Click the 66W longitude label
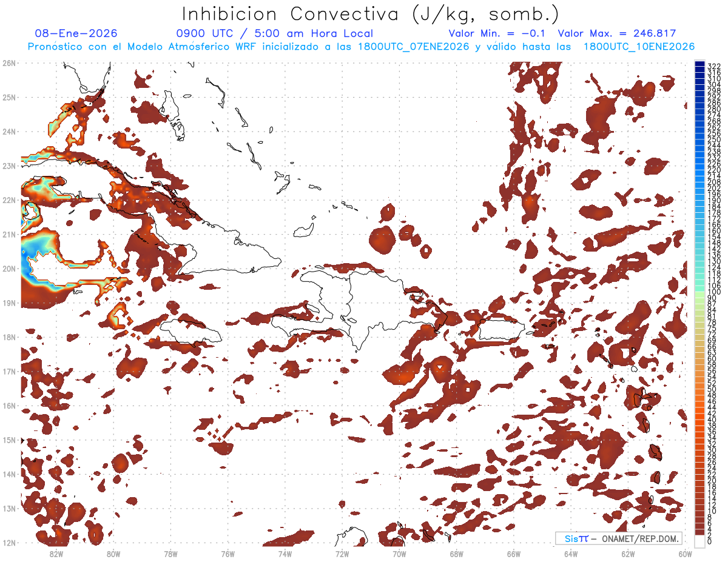 (x=514, y=554)
